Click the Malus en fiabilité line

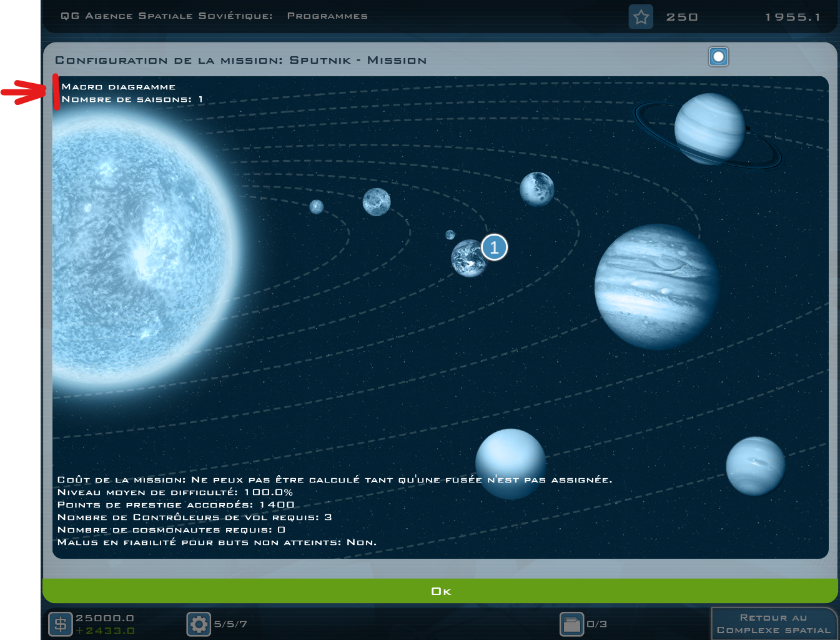217,542
